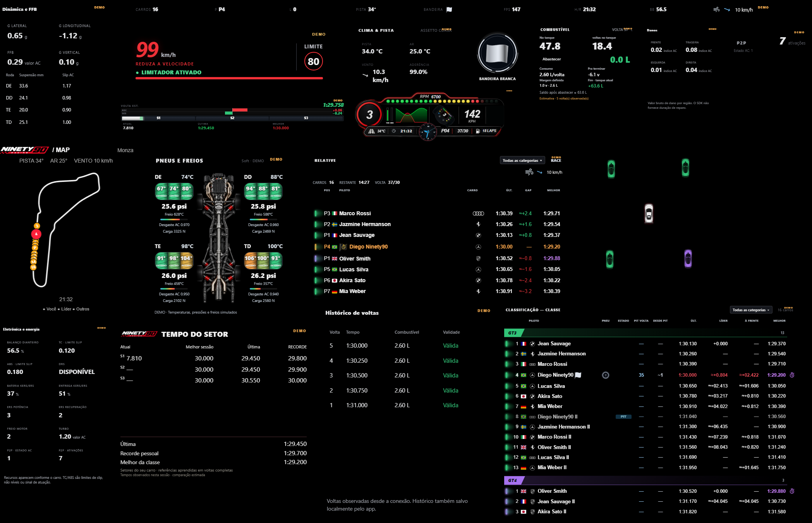812x523 pixels.
Task: Click the question-mark tyre icon in Diego Ninety90's row
Action: pyautogui.click(x=606, y=375)
